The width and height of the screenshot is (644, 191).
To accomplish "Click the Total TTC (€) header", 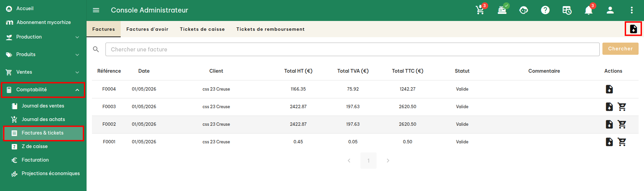I will pos(408,71).
